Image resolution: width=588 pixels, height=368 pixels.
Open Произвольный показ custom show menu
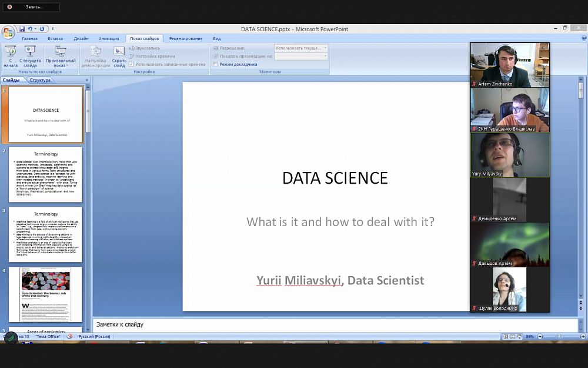tap(61, 57)
